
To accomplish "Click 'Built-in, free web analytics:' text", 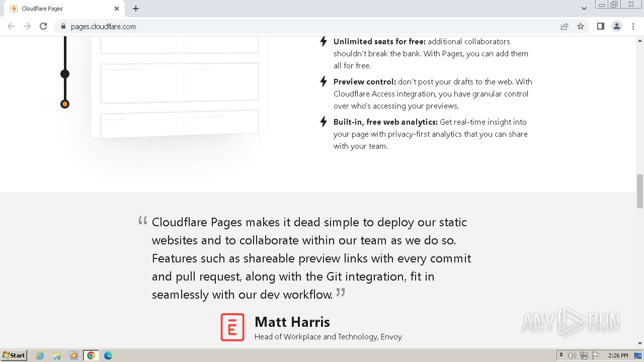I will [x=385, y=122].
